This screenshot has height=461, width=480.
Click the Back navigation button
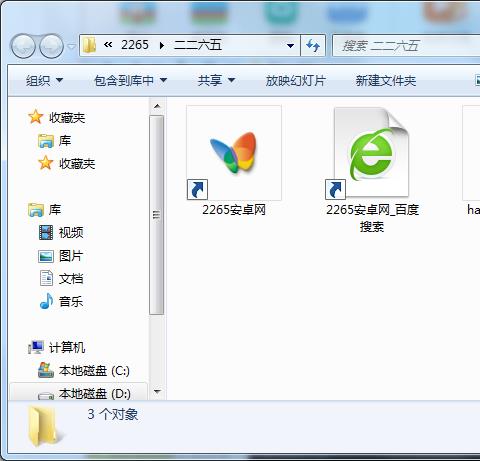(x=23, y=46)
